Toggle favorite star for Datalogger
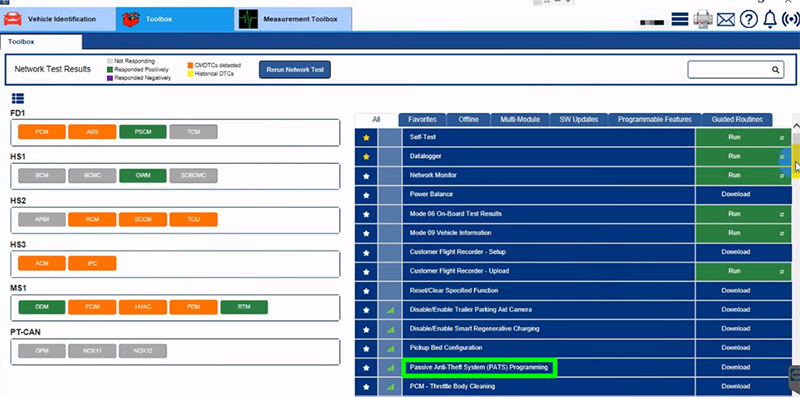 366,156
